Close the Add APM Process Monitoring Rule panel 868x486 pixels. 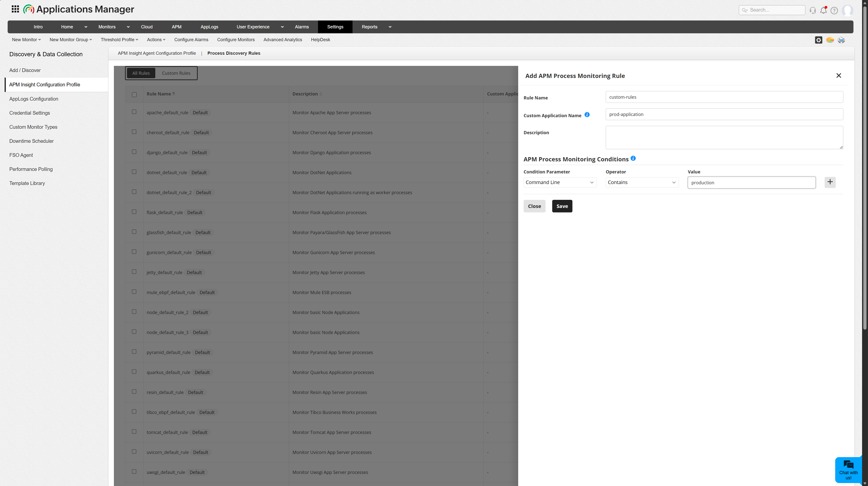[839, 75]
